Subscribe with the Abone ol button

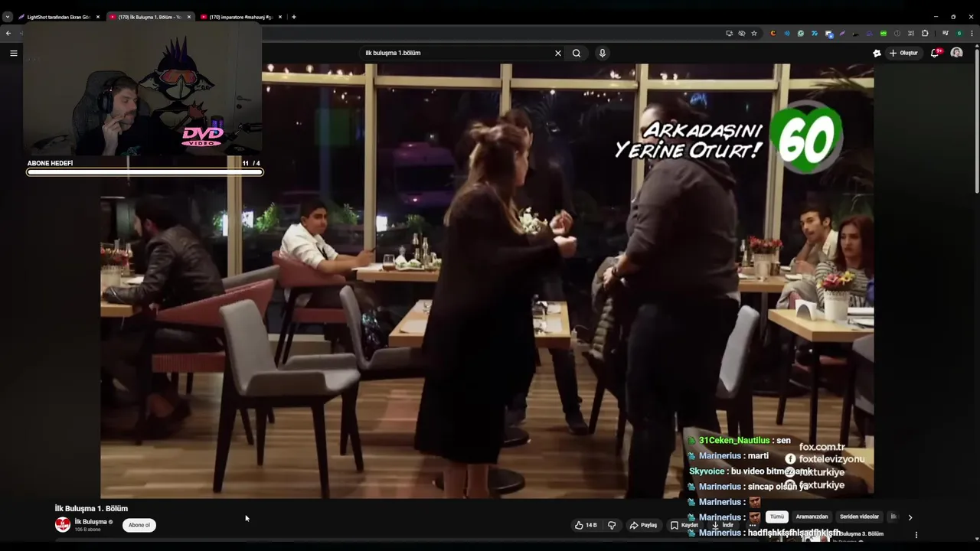click(x=139, y=525)
